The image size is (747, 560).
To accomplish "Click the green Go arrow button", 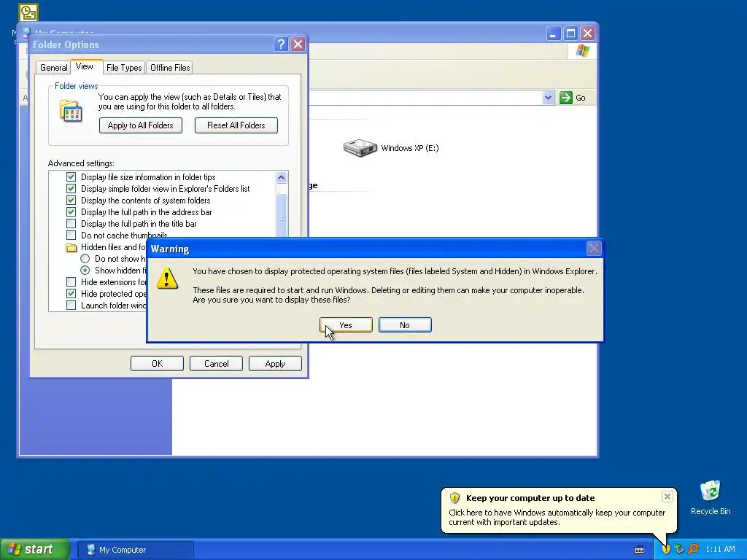I will click(x=565, y=98).
